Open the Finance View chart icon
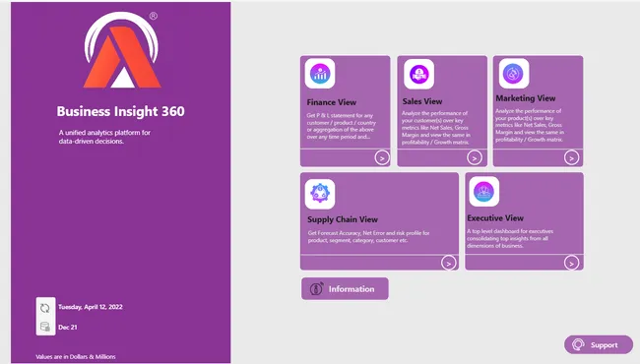Image resolution: width=640 pixels, height=364 pixels. 320,74
